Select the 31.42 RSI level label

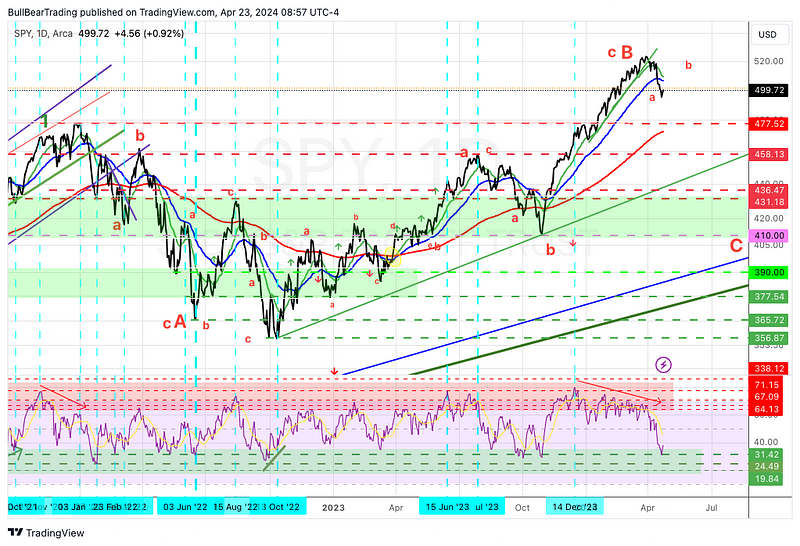click(766, 455)
